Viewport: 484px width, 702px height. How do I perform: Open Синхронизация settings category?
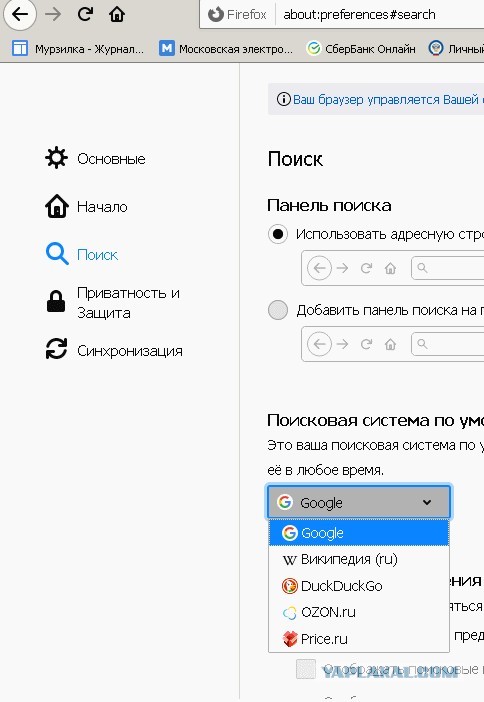point(114,351)
